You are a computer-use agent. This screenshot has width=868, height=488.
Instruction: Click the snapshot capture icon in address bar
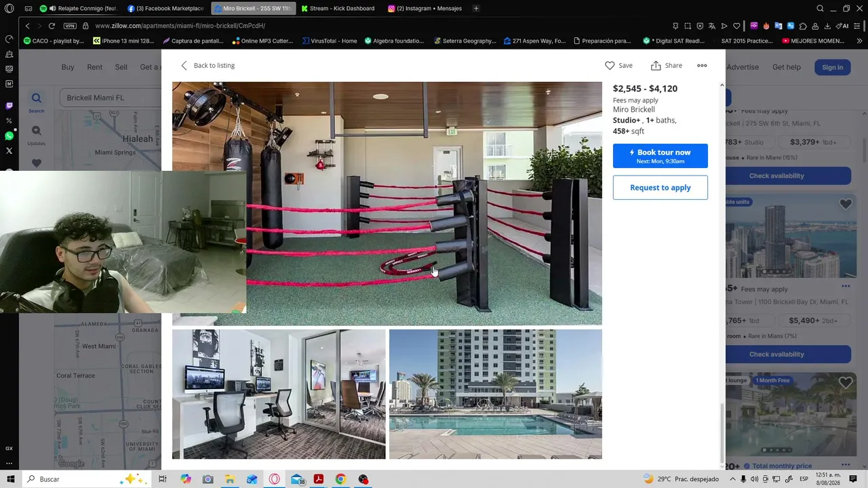pos(688,26)
